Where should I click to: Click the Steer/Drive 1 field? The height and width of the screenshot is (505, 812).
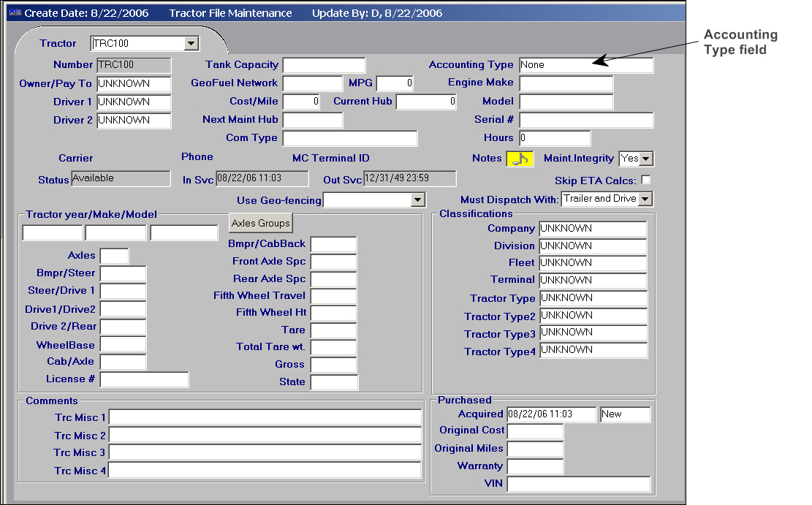coord(124,291)
